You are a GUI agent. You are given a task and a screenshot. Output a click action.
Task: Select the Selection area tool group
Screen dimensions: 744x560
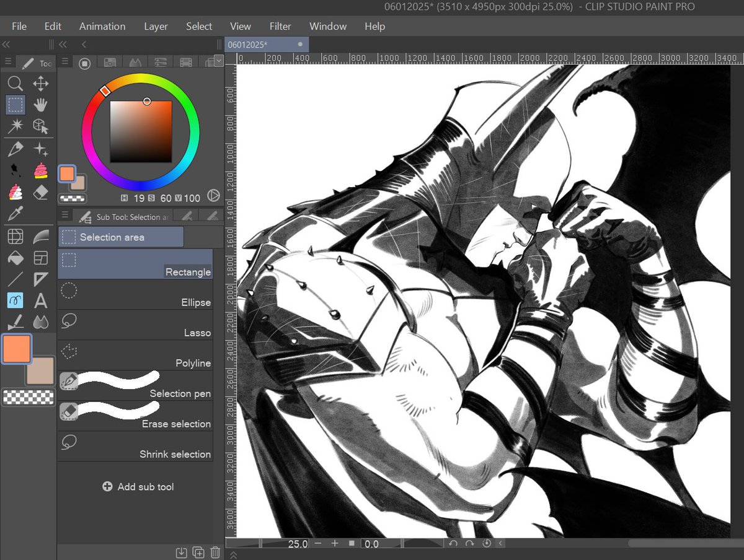pos(121,237)
